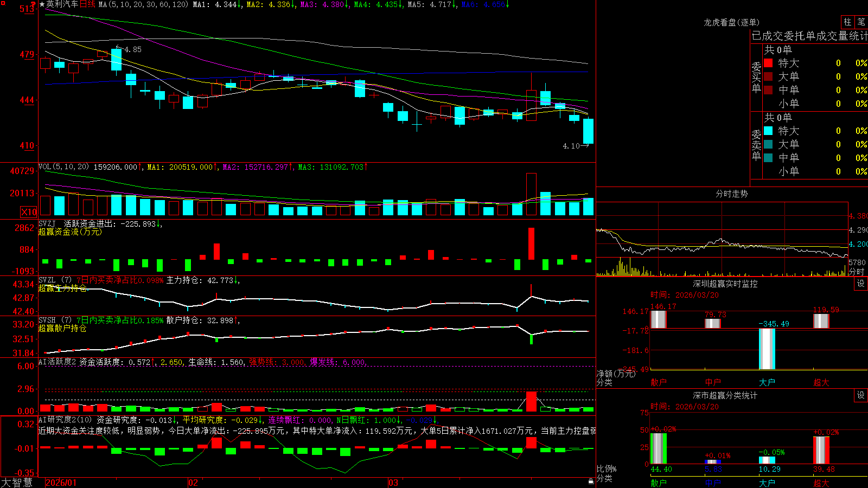Screen dimensions: 868x488
Task: Click cyan 特大 sell-order color swatch
Action: (x=768, y=131)
